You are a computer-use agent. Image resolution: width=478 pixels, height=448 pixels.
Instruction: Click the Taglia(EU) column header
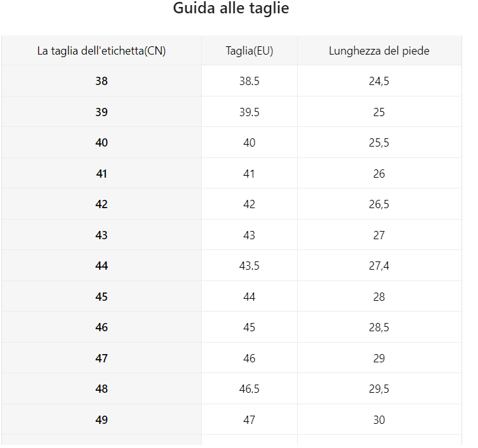pyautogui.click(x=249, y=51)
